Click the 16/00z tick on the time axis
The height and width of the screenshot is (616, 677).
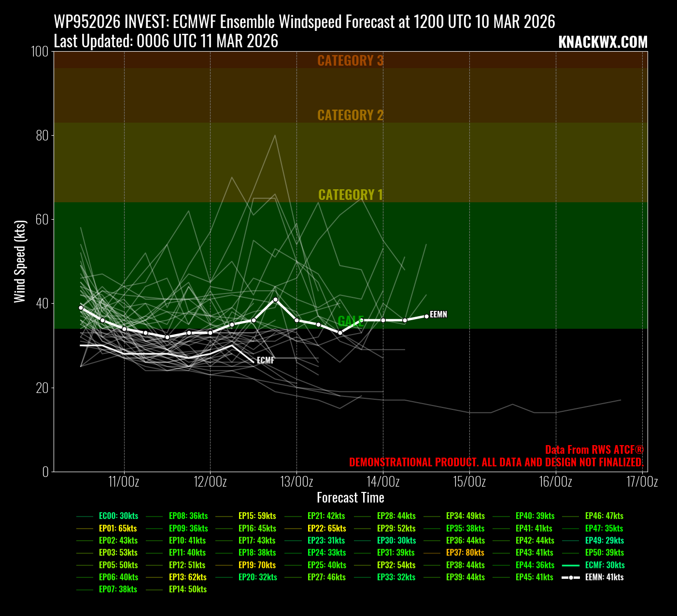[555, 482]
